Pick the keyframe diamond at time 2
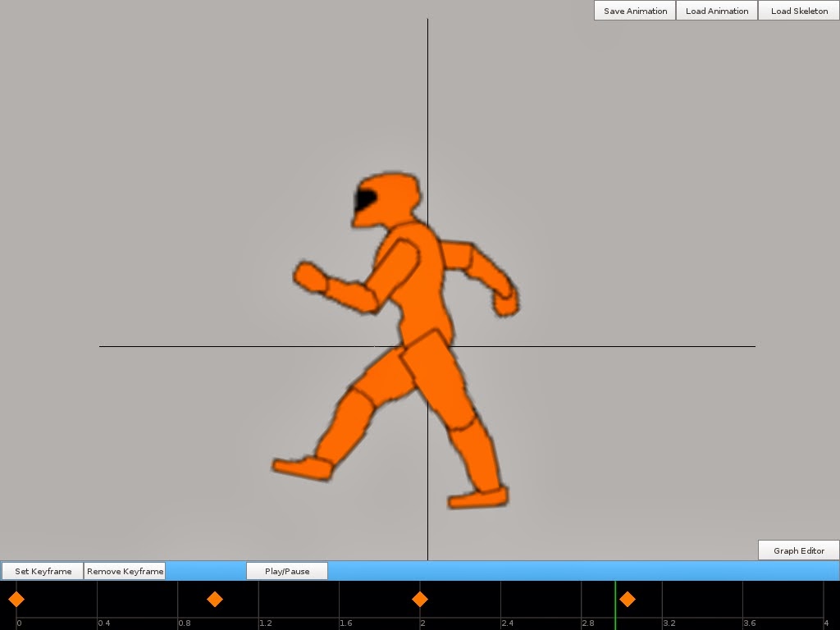 [420, 600]
